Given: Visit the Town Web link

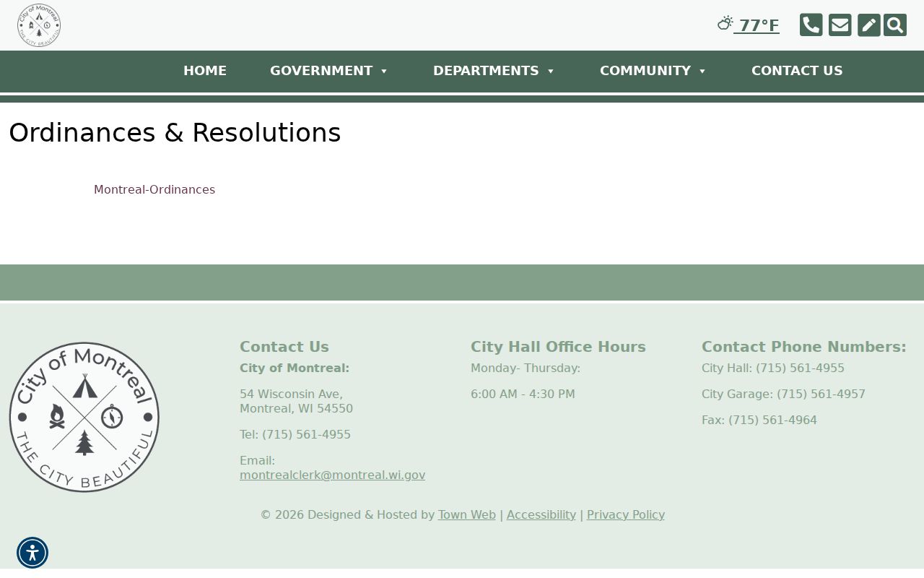Looking at the screenshot, I should pos(467,515).
